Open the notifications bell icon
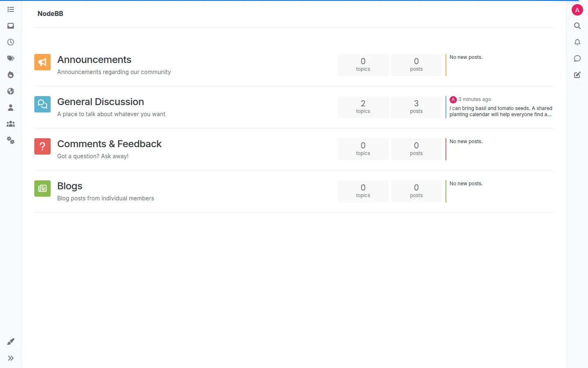 (x=577, y=42)
